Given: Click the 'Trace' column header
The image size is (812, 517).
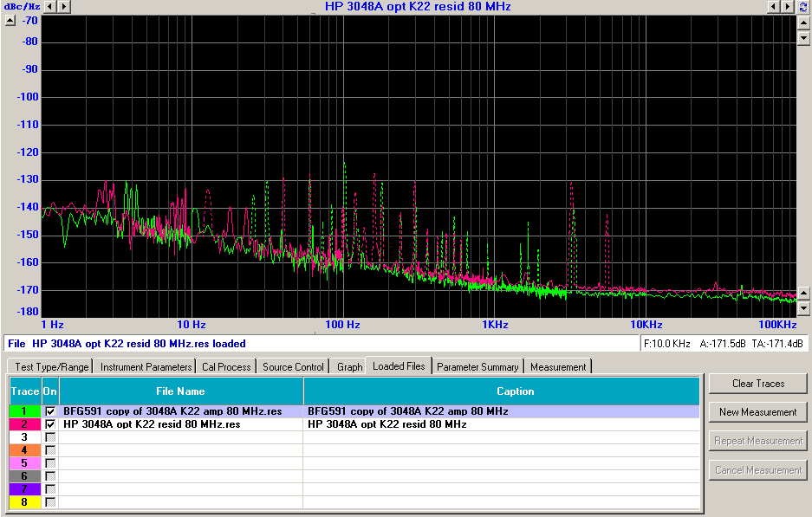Looking at the screenshot, I should [x=25, y=391].
